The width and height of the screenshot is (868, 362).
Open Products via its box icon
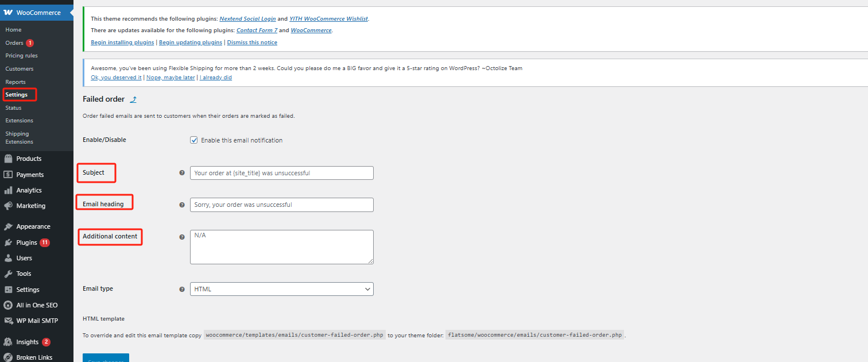pyautogui.click(x=8, y=159)
